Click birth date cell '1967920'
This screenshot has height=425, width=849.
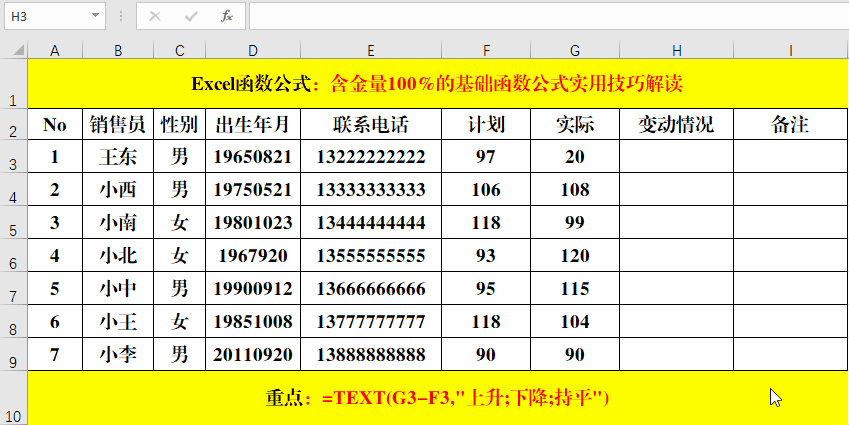tap(253, 256)
